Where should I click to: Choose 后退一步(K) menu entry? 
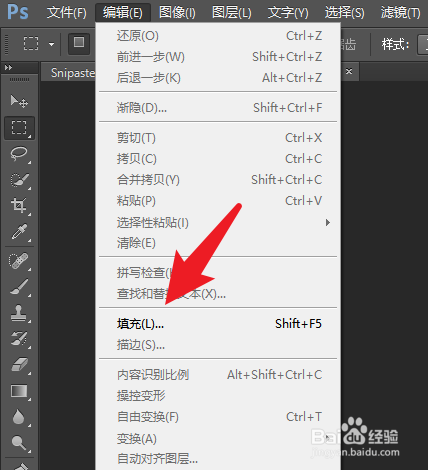click(x=219, y=78)
